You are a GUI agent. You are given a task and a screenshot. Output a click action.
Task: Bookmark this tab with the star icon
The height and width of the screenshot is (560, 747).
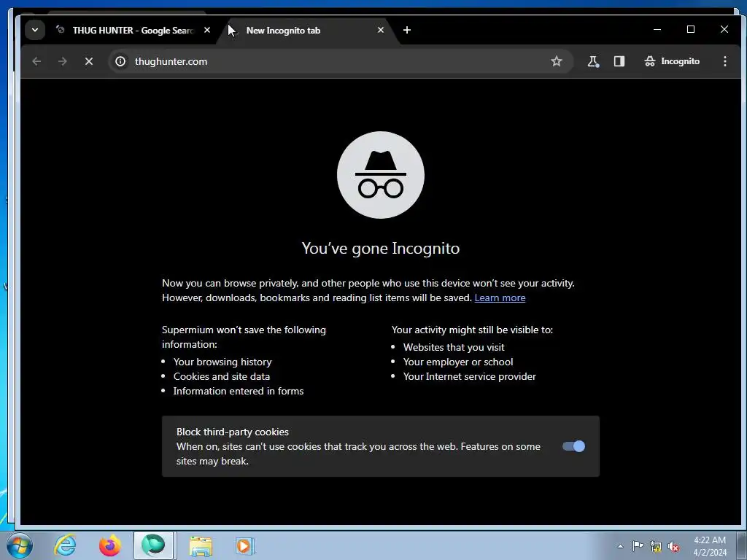(x=557, y=61)
